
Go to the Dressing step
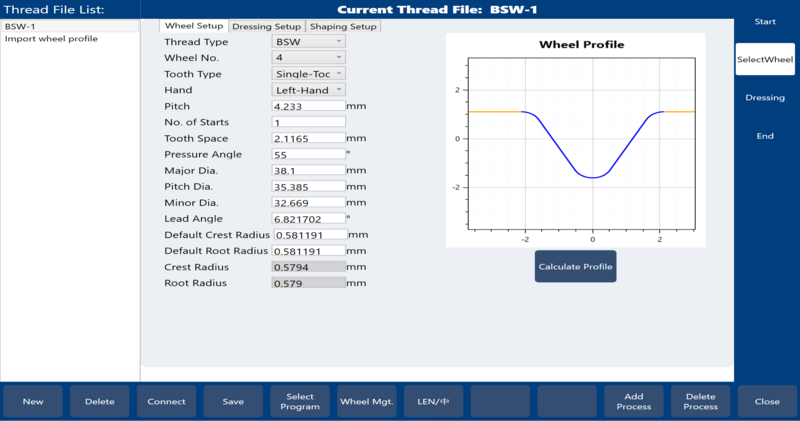click(765, 98)
